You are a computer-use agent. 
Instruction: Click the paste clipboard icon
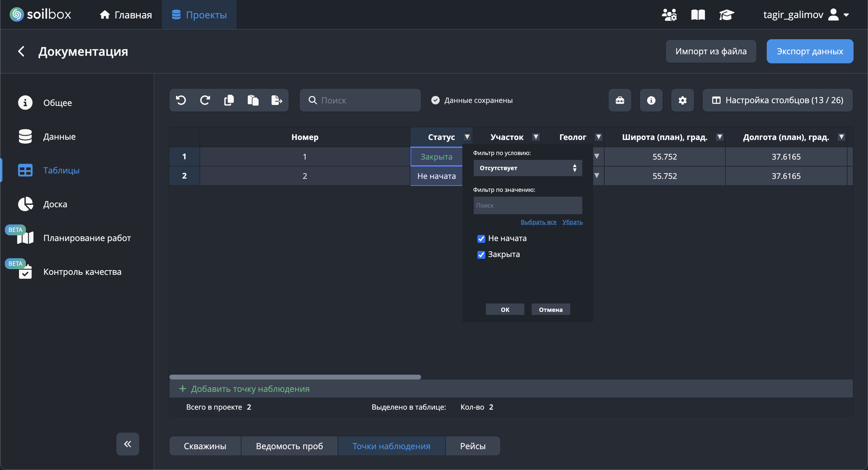[x=253, y=100]
